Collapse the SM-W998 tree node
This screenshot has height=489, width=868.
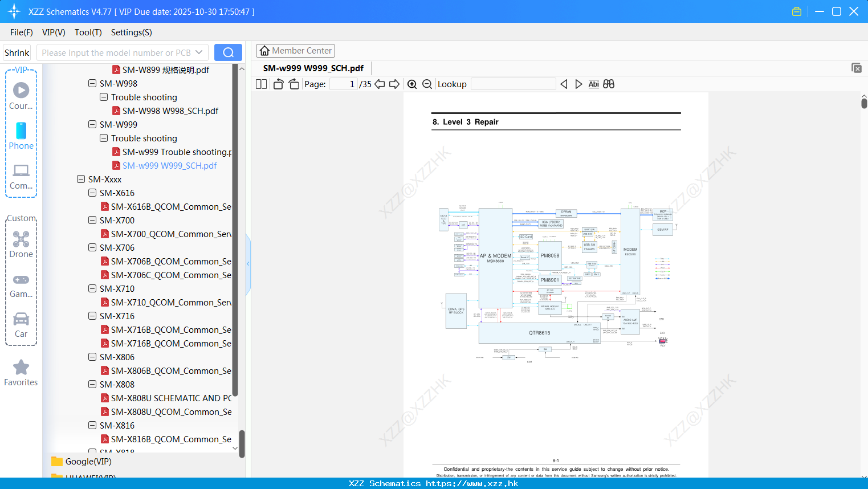tap(92, 83)
